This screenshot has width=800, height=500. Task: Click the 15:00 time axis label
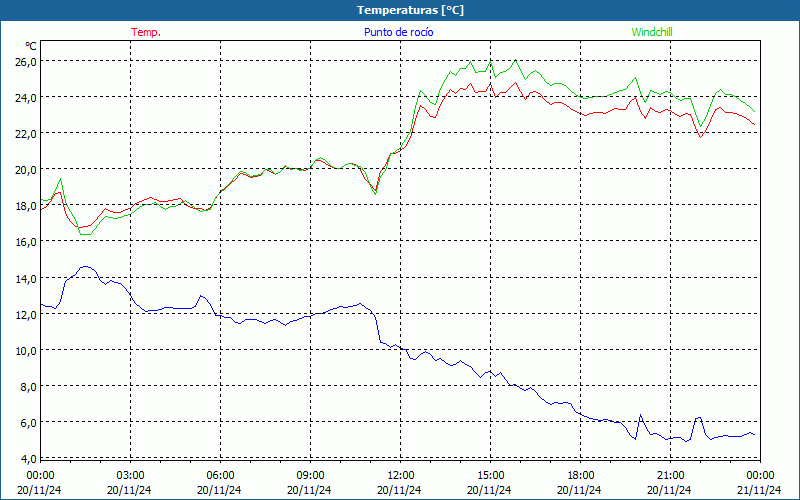[490, 476]
